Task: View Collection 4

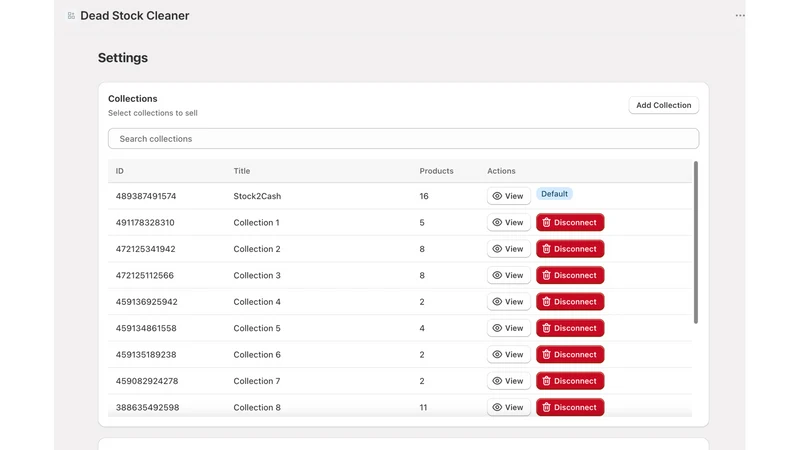Action: pyautogui.click(x=508, y=302)
